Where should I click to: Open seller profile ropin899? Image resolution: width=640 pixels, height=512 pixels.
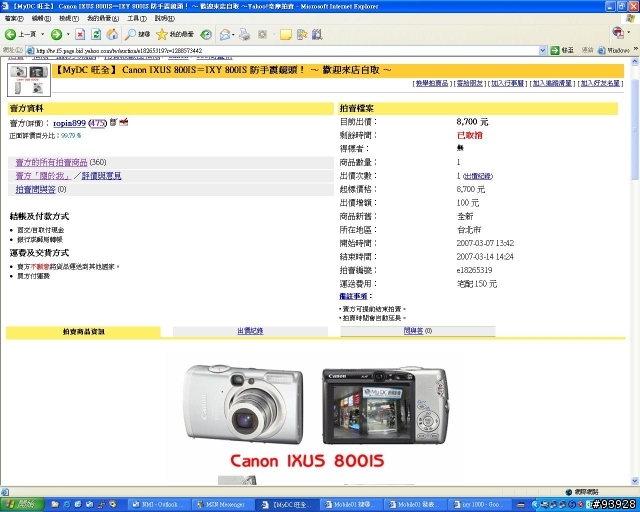[69, 123]
